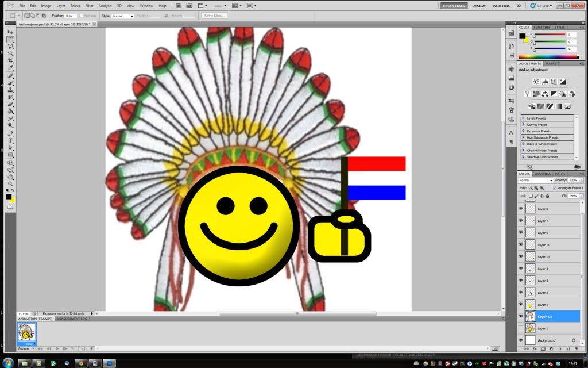
Task: Select the Brush tool
Action: (10, 83)
